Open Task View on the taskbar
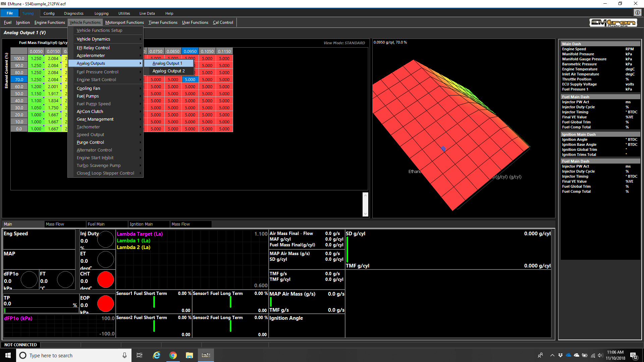The height and width of the screenshot is (362, 644). pos(140,355)
